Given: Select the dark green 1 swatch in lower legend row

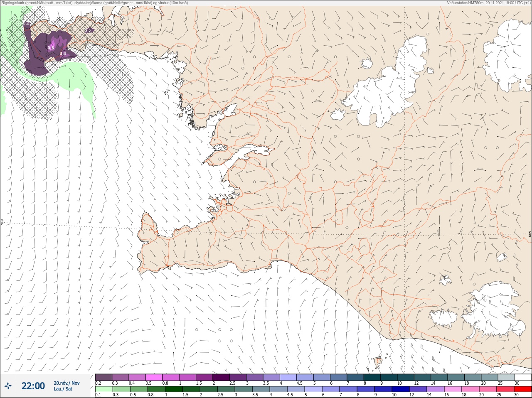Looking at the screenshot, I should (173, 389).
